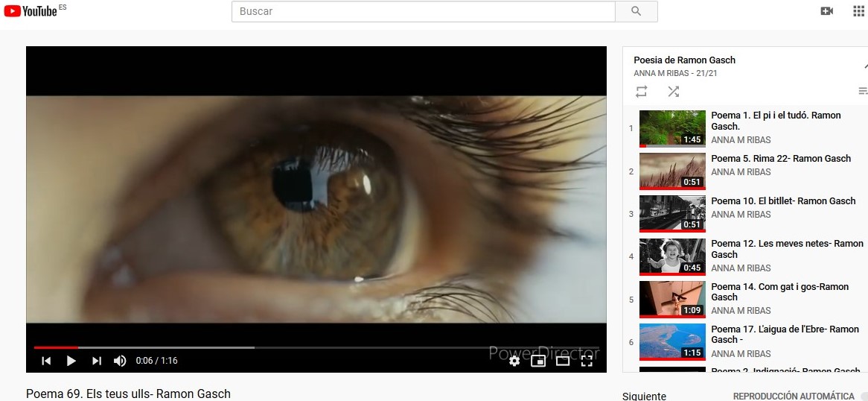Collapse the Poesia de Ramon Gasch playlist
868x401 pixels.
click(x=864, y=66)
